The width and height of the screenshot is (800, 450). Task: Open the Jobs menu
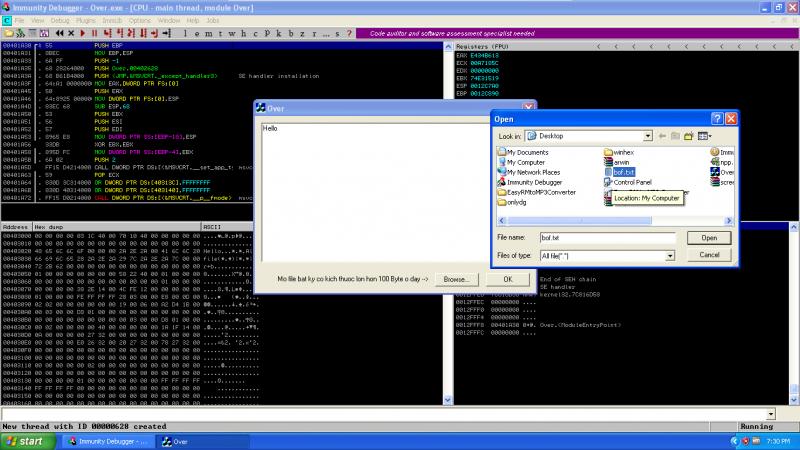[212, 20]
